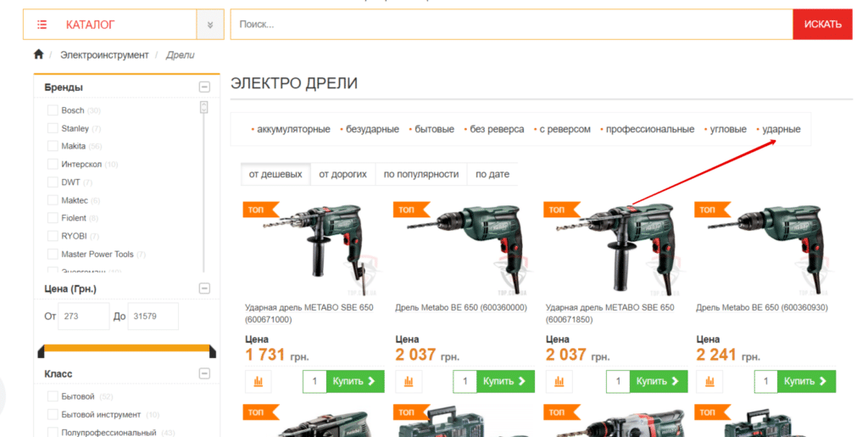Expand the Каталог dropdown arrow

(209, 25)
